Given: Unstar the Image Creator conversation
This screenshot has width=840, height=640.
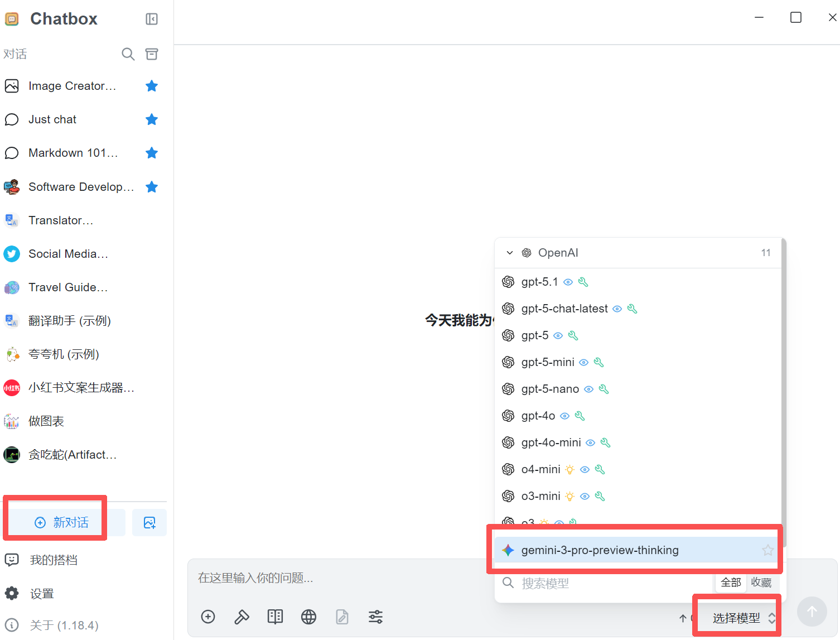Looking at the screenshot, I should (152, 86).
